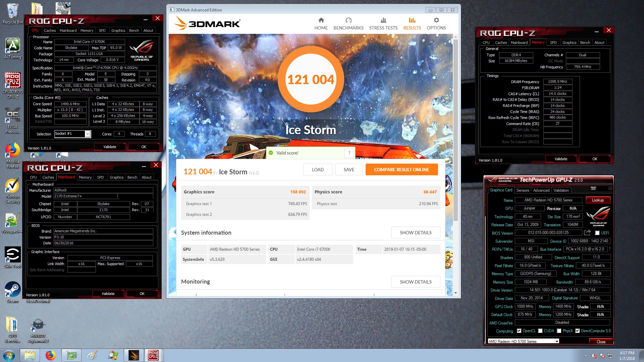Open the HWBOT Aquamark3 desktop icon
The image size is (644, 362).
pyautogui.click(x=38, y=331)
